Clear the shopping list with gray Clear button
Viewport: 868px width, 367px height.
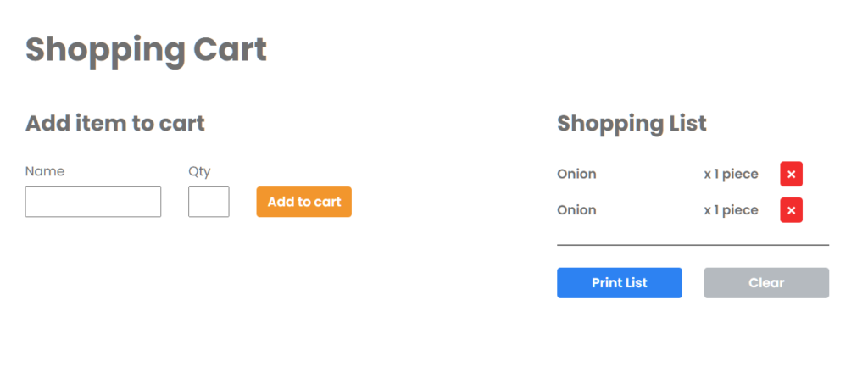click(766, 283)
